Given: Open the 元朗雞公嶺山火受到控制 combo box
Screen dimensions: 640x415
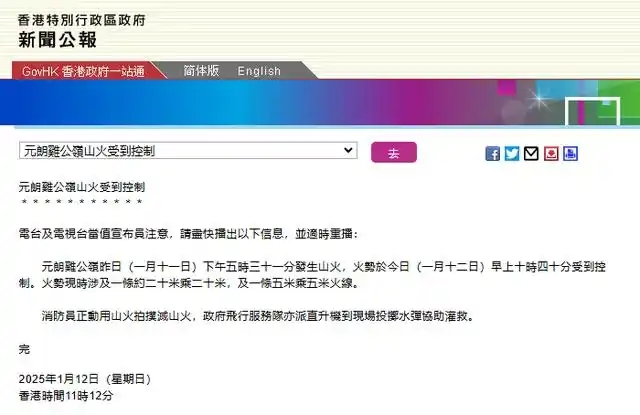Looking at the screenshot, I should [x=188, y=151].
